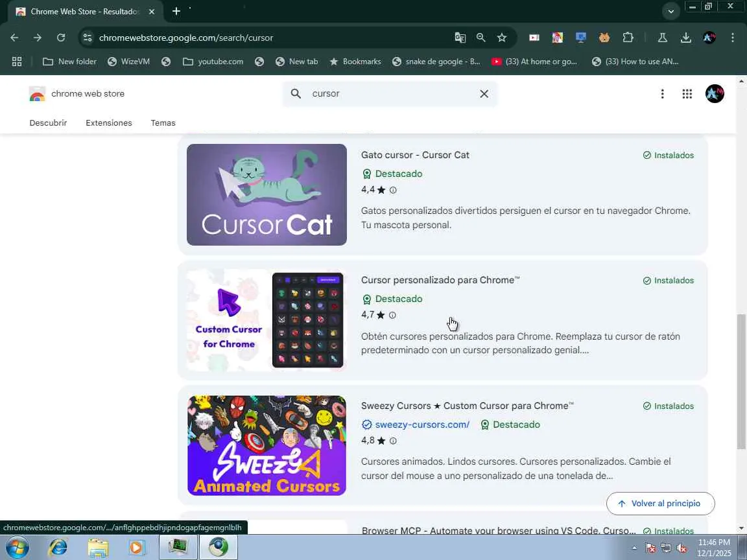Open the WizeVM bookmark

(x=128, y=62)
